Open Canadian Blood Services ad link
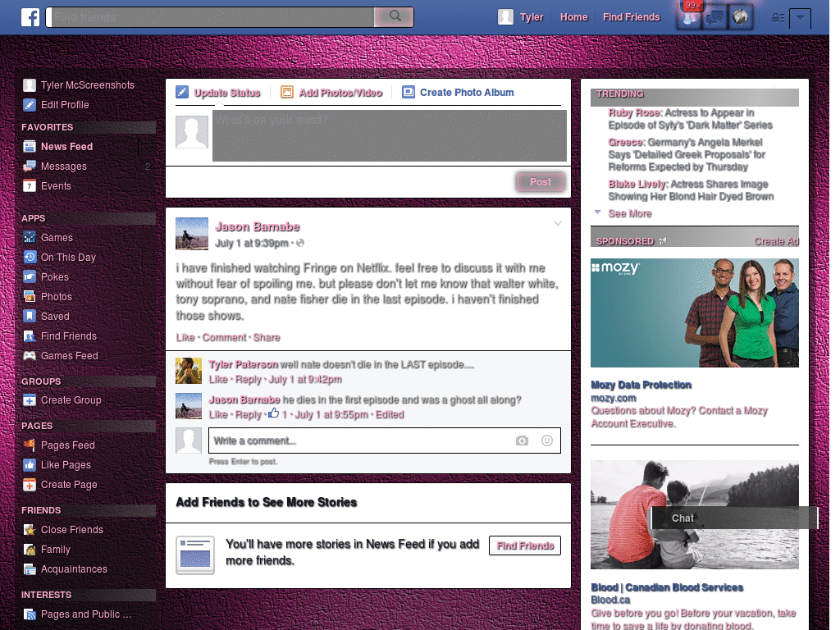840x630 pixels. click(667, 587)
